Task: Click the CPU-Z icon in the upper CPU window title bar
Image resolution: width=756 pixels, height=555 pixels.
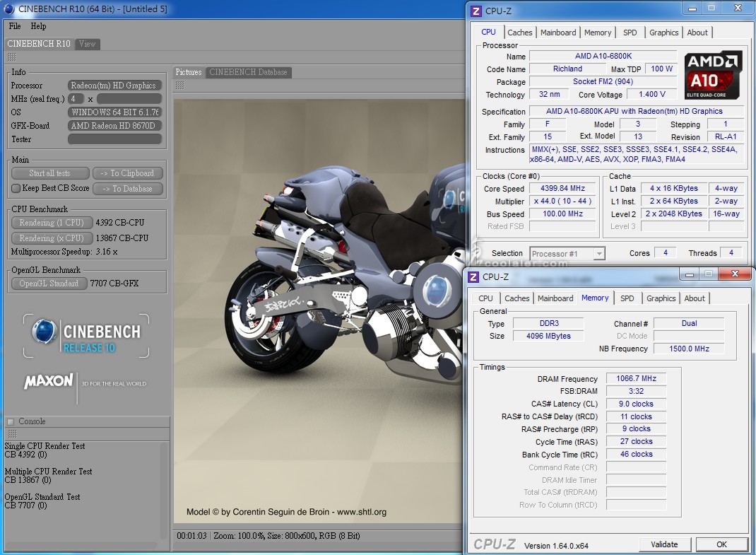Action: [476, 11]
